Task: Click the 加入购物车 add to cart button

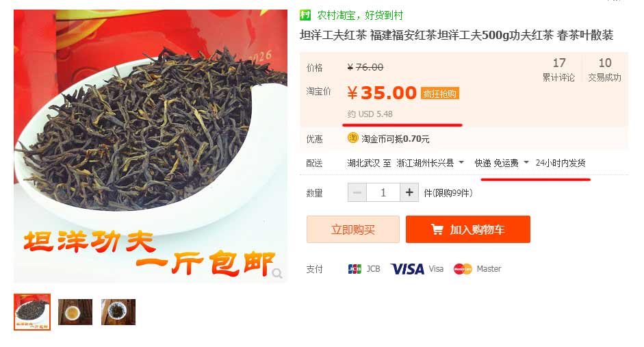Action: coord(468,229)
